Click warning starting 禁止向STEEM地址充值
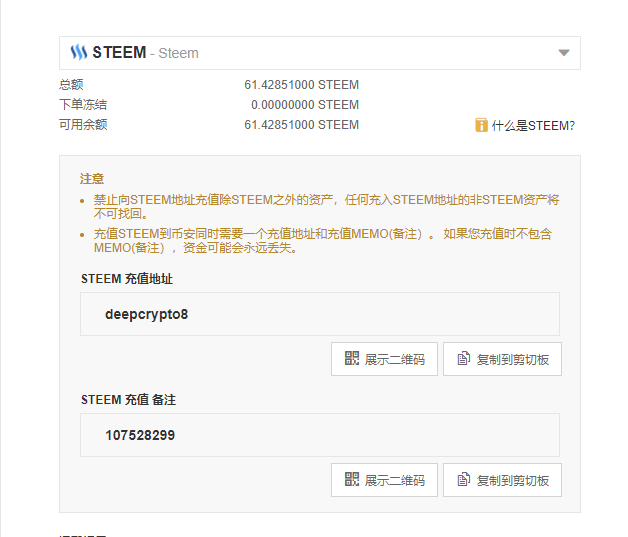The width and height of the screenshot is (628, 537). tap(326, 207)
